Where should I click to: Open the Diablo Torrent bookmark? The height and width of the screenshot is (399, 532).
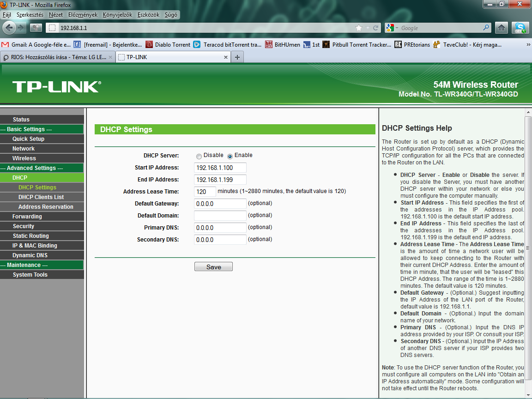point(168,44)
